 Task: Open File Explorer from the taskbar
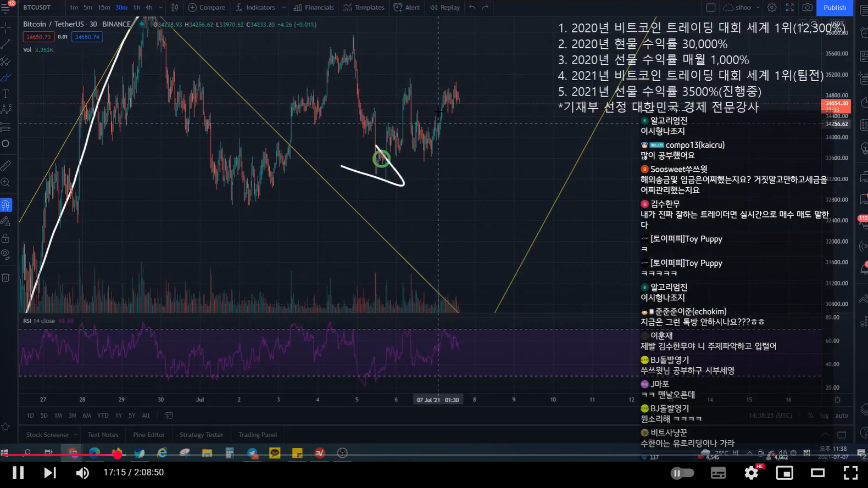207,453
